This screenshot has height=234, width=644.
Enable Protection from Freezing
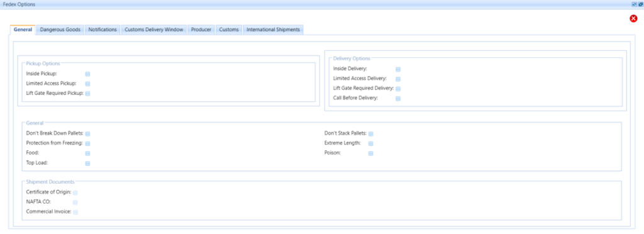[87, 143]
